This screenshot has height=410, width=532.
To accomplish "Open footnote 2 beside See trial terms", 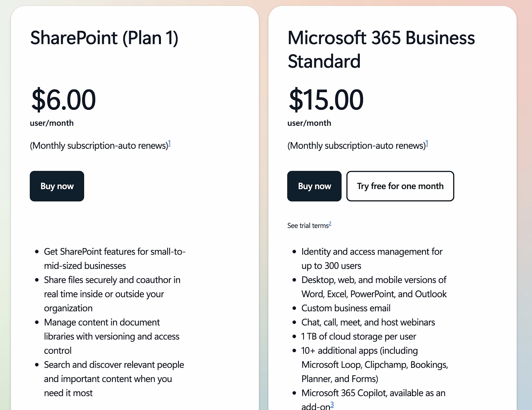I will coord(330,224).
